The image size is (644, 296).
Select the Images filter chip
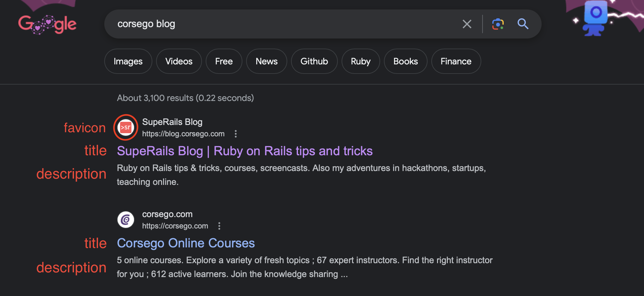(x=128, y=61)
